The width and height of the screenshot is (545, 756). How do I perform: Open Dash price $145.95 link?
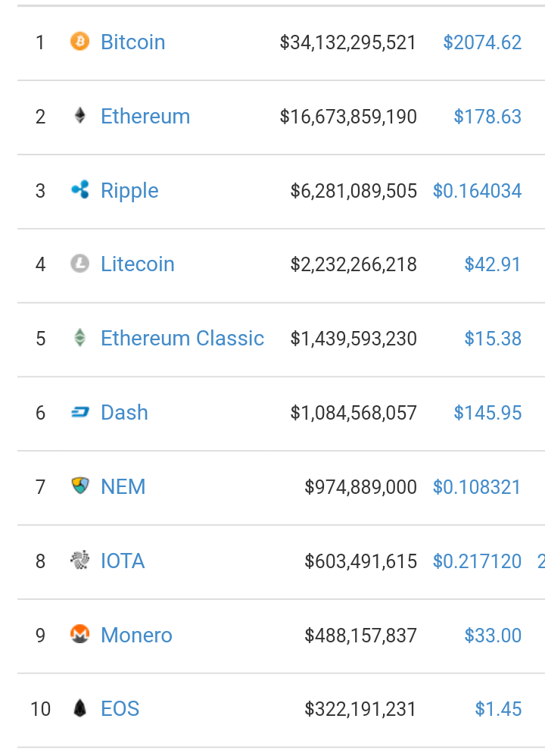pyautogui.click(x=487, y=413)
